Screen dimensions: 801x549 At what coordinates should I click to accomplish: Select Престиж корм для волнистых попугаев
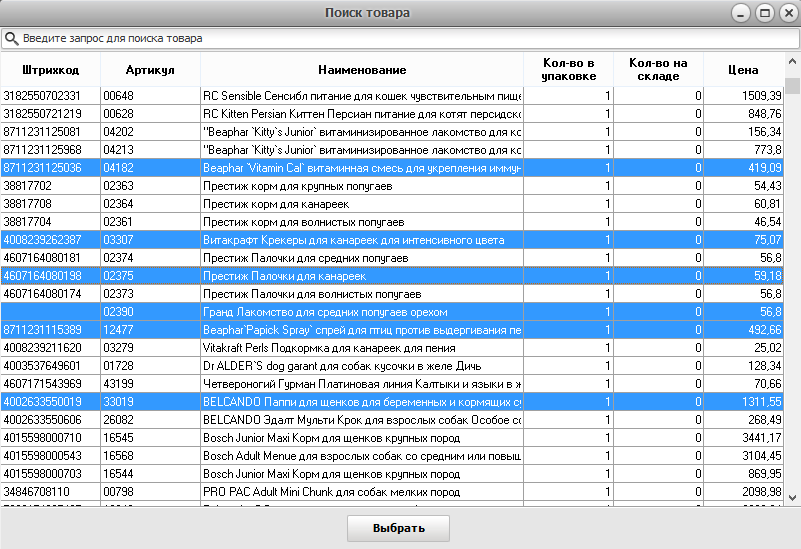[x=392, y=222]
